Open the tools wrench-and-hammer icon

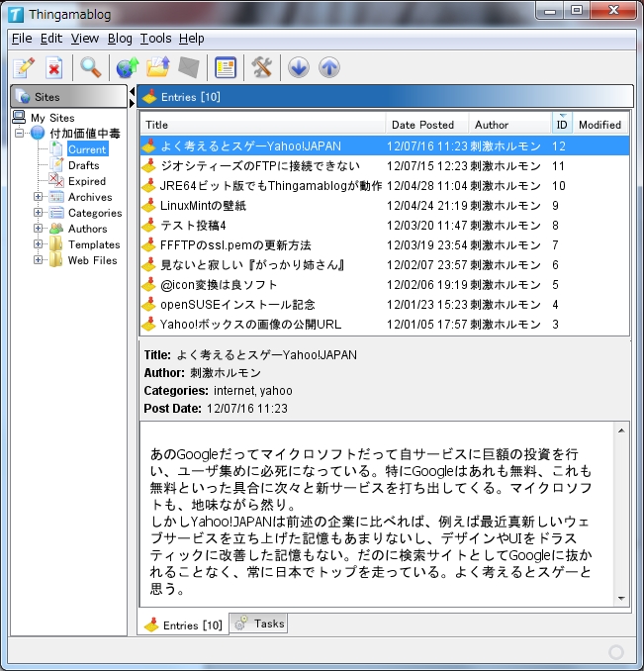pos(262,67)
